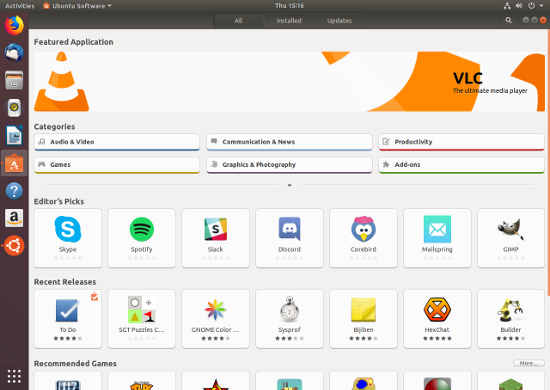Switch to the All tab

[x=238, y=21]
